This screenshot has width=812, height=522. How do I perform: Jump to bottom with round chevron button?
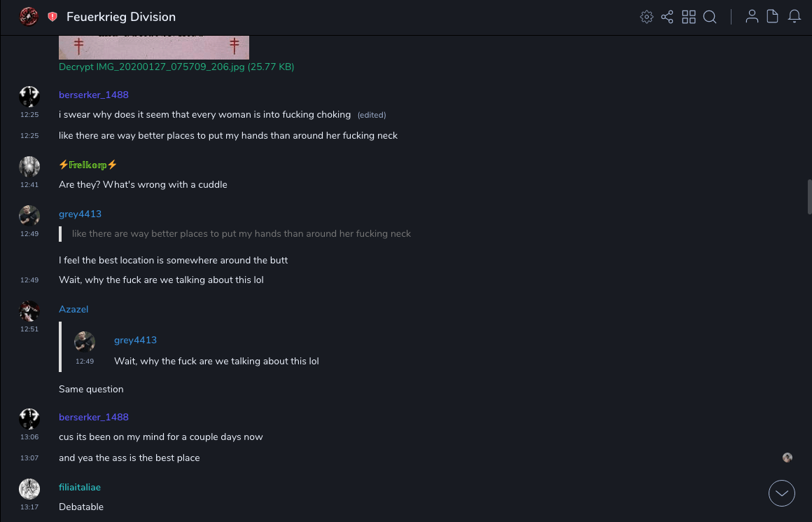click(782, 493)
